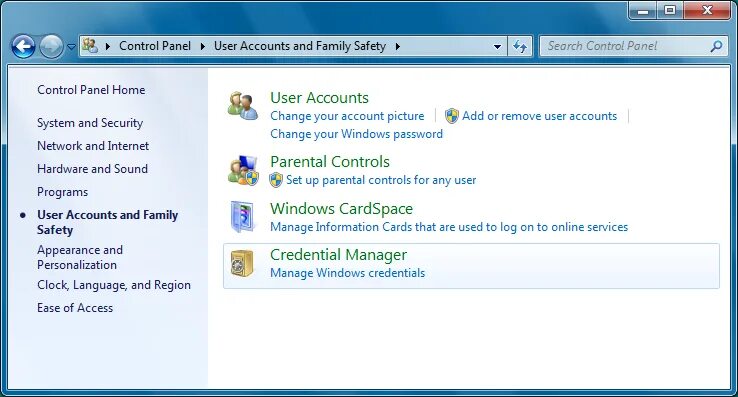Select Hardware and Sound in sidebar
Screen dimensions: 738x397
[x=92, y=169]
